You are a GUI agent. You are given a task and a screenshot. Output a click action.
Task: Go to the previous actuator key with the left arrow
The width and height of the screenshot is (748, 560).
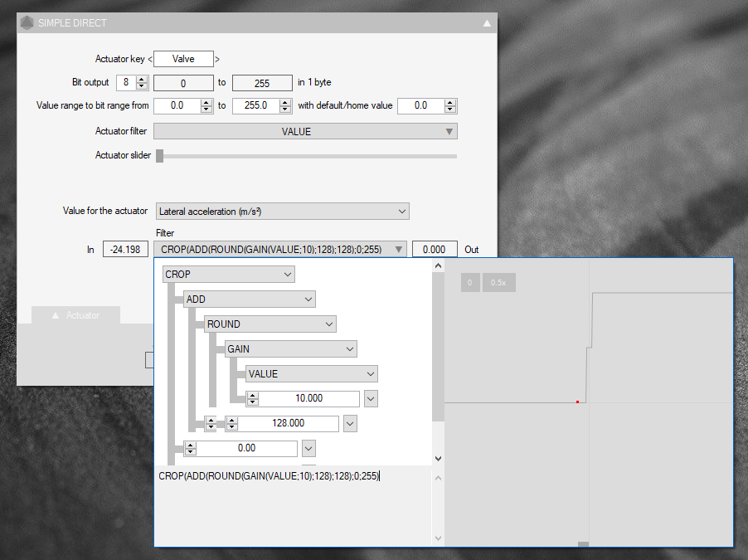[150, 59]
